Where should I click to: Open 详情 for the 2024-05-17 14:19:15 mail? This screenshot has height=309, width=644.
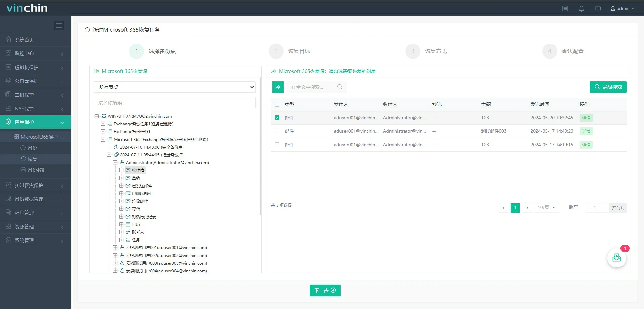tap(586, 145)
